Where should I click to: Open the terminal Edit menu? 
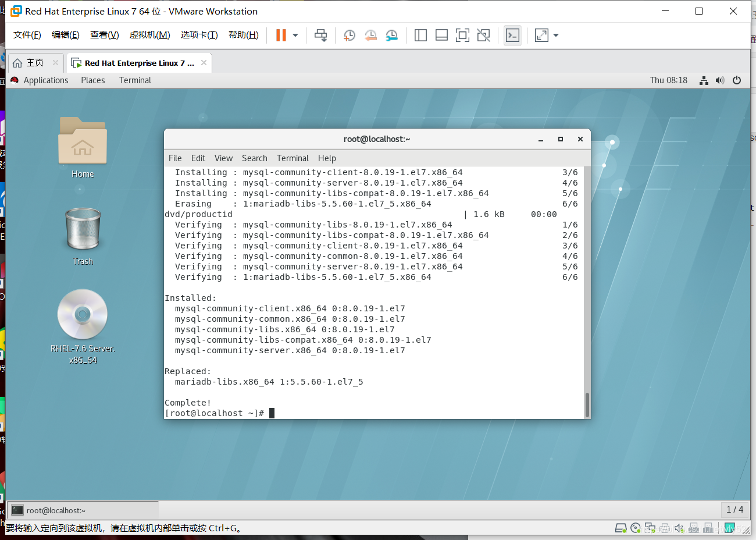(x=198, y=158)
